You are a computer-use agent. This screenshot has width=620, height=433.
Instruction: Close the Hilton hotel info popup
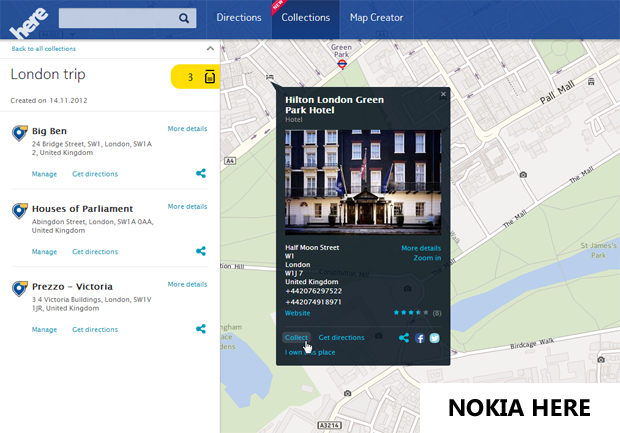click(443, 94)
